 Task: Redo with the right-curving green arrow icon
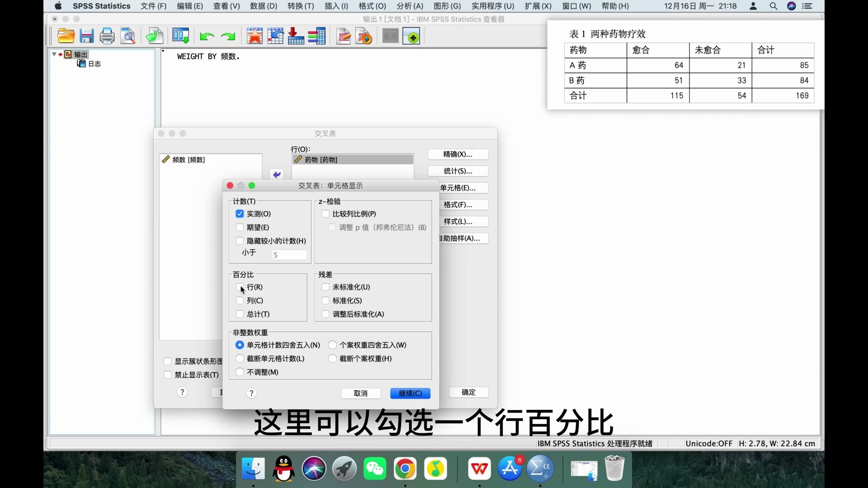coord(228,36)
